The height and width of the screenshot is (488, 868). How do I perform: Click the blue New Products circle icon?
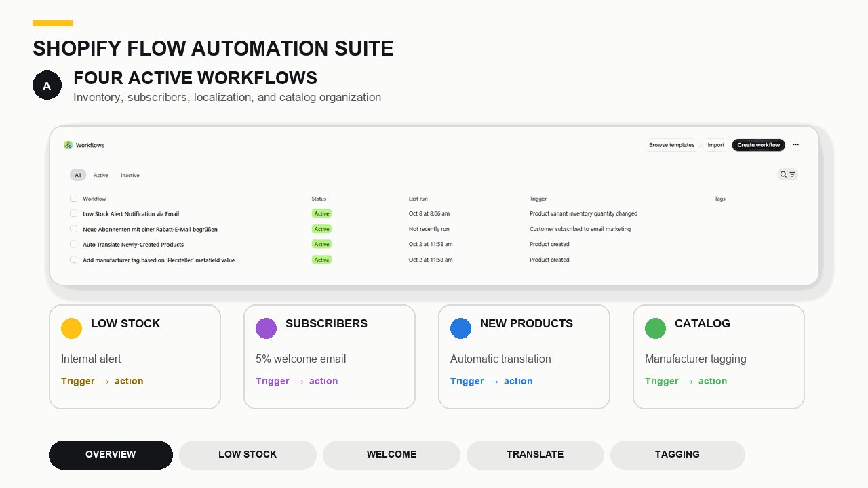(x=460, y=328)
